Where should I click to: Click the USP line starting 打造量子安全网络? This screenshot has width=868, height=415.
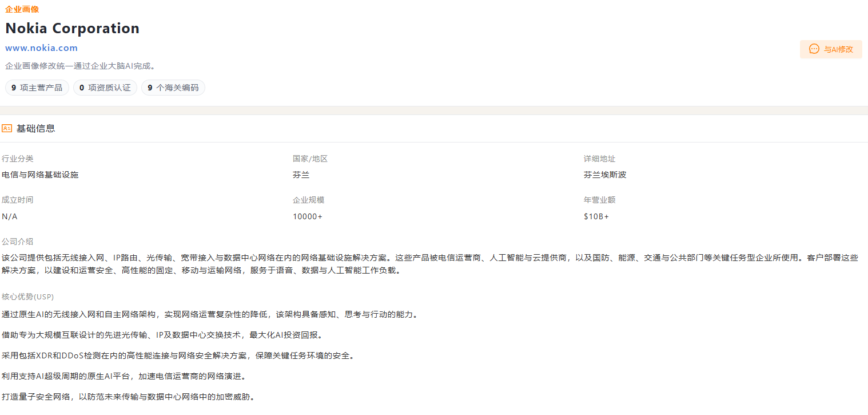coord(128,397)
